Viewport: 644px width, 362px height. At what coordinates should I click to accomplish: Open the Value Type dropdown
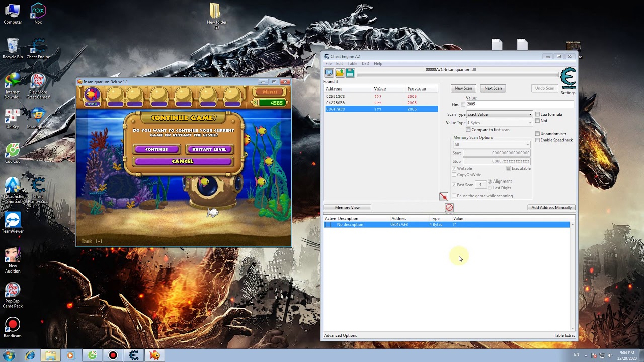(x=500, y=123)
